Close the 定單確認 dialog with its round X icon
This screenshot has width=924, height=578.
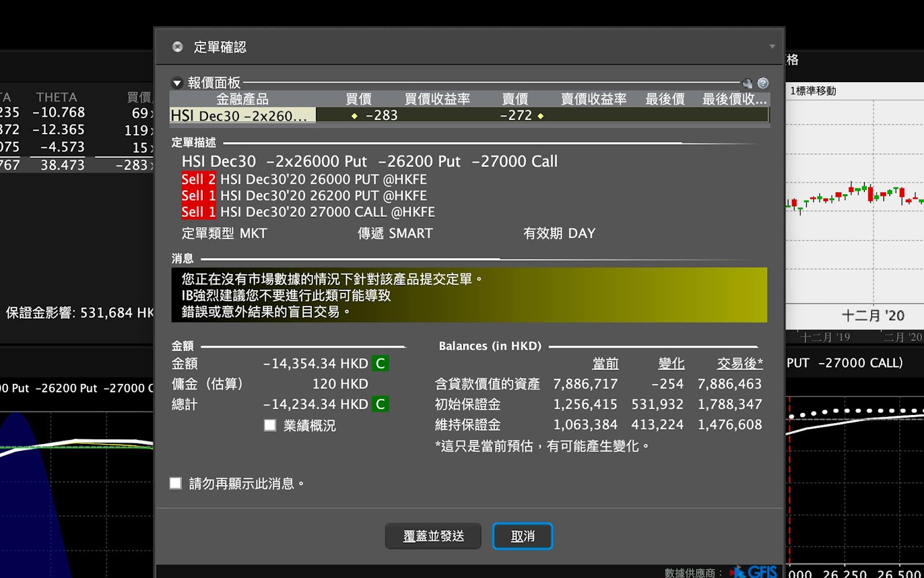click(178, 47)
